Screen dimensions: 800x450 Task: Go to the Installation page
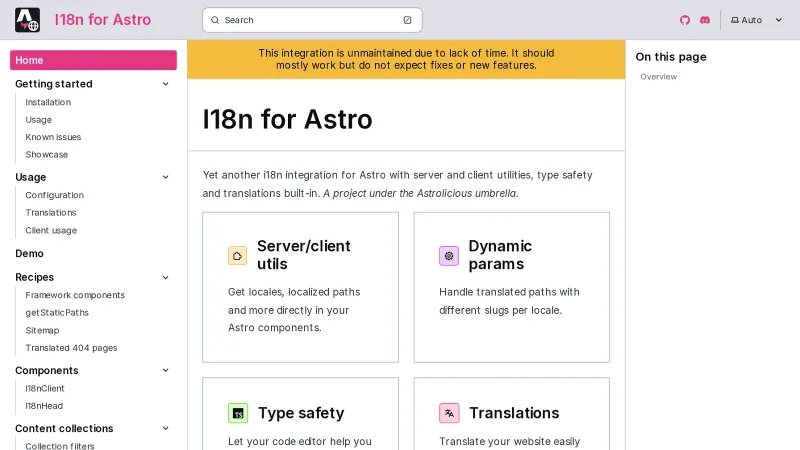pos(48,102)
